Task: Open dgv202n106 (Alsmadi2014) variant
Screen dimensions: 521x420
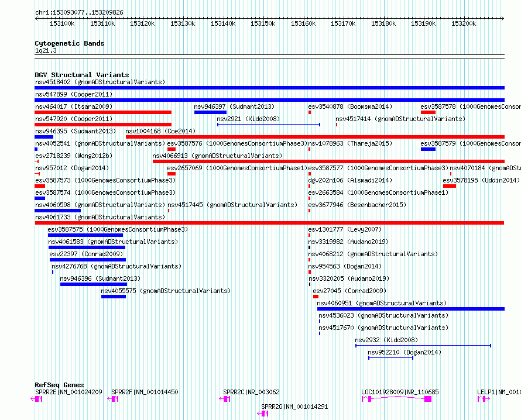Action: point(350,180)
